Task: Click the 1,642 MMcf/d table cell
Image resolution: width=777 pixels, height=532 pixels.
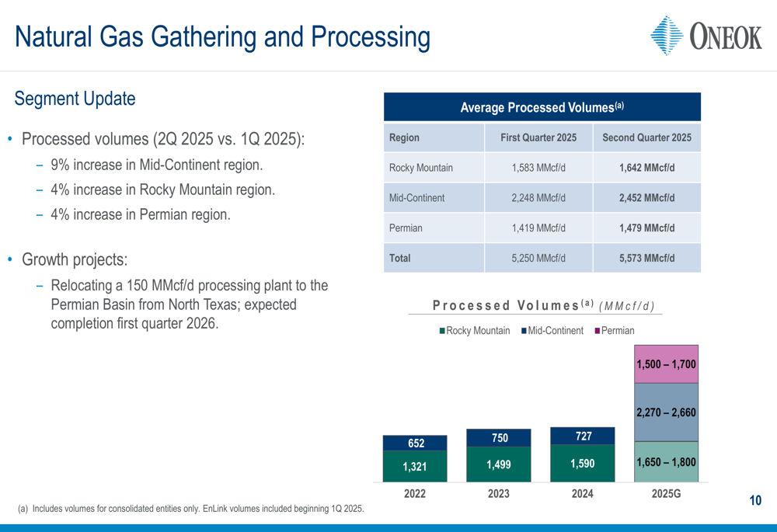Action: (x=646, y=168)
